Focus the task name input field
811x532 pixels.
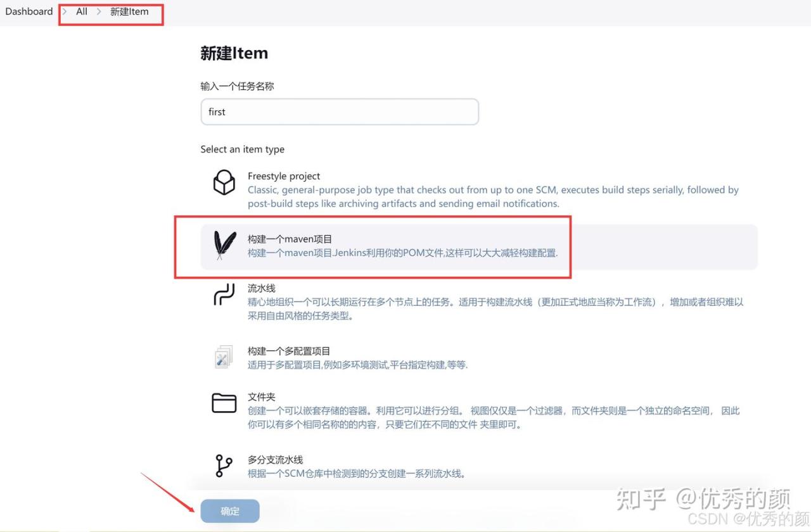point(340,111)
